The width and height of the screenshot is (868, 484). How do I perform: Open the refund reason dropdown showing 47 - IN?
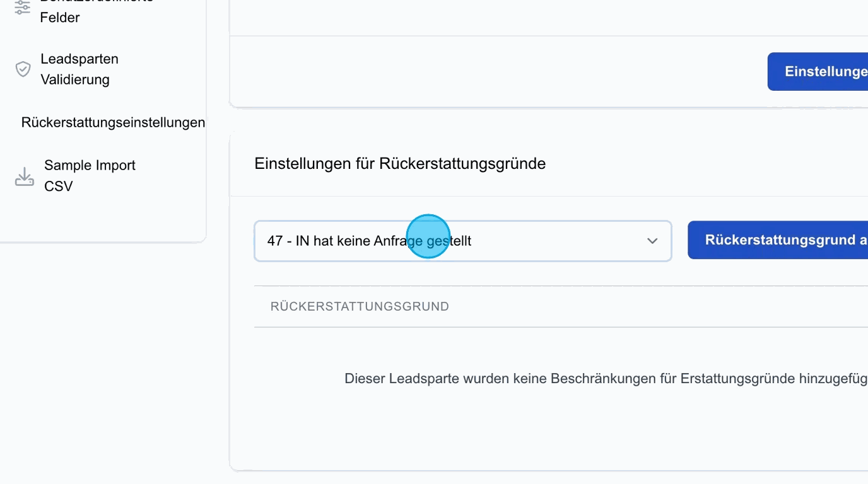tap(463, 241)
